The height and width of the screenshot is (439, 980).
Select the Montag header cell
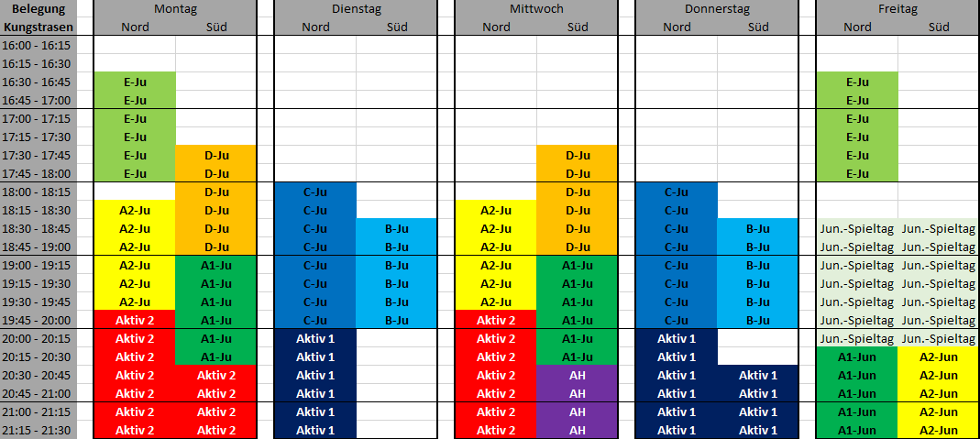[175, 9]
